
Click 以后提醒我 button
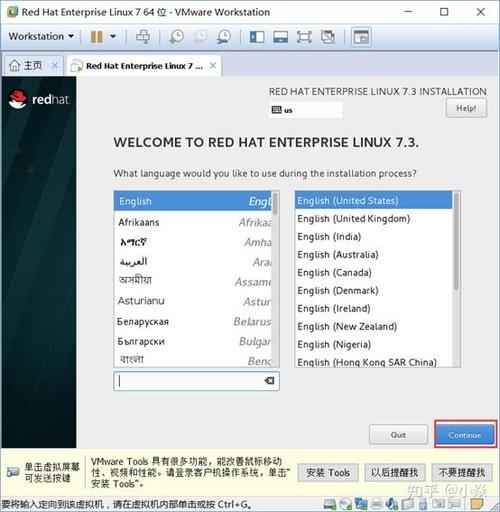(x=394, y=472)
